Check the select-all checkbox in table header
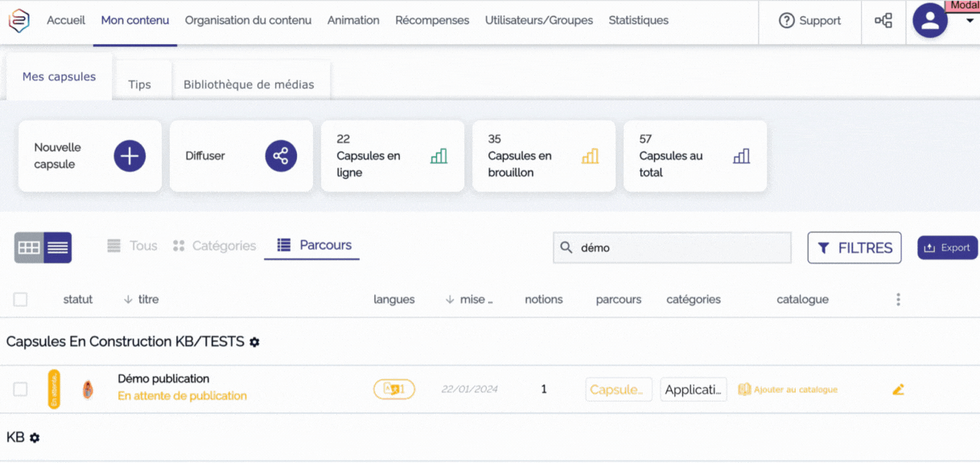 [x=21, y=300]
